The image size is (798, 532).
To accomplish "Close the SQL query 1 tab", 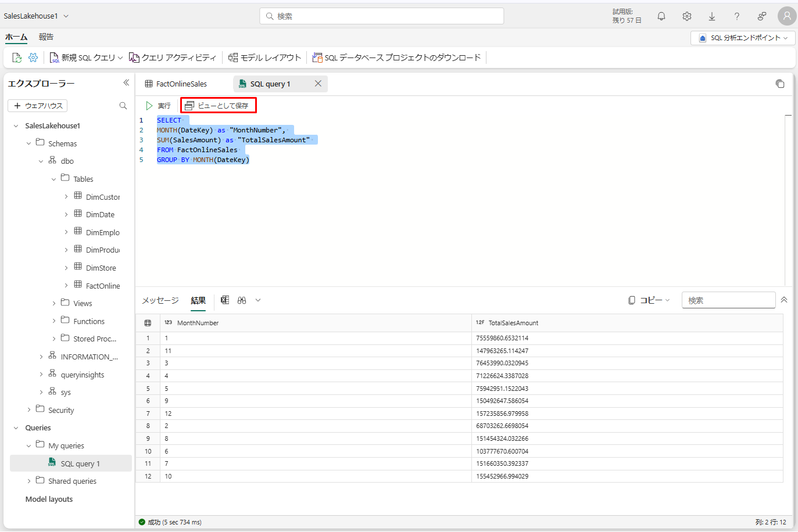I will (318, 84).
